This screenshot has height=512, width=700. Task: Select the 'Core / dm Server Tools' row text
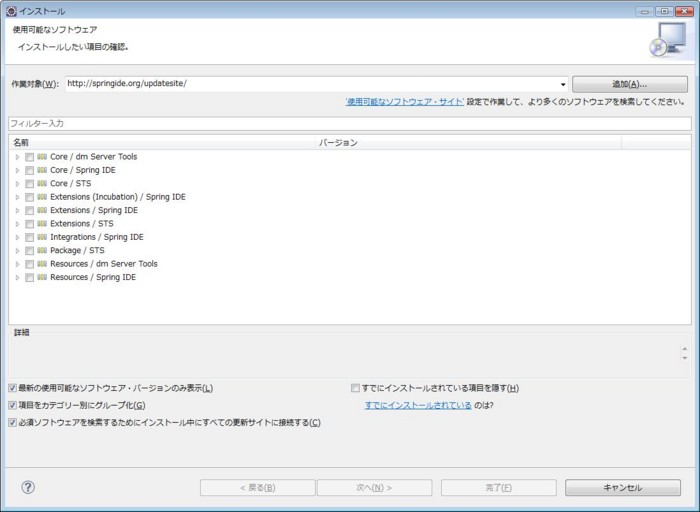click(x=94, y=157)
